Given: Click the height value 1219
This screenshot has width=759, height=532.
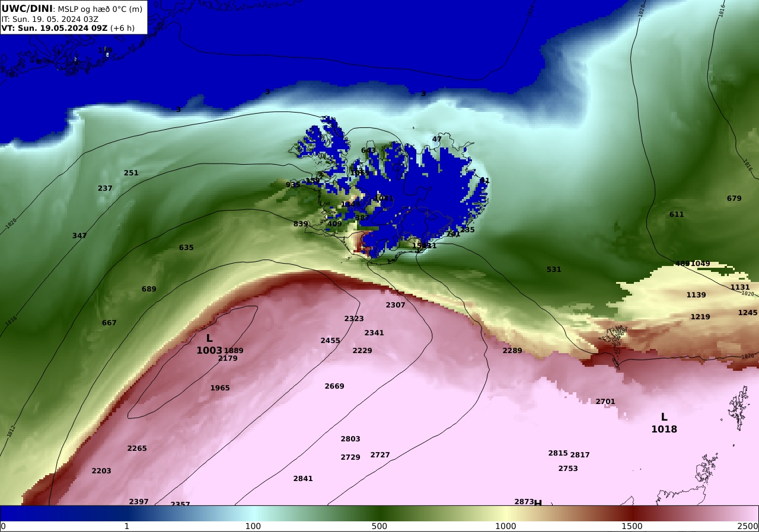Looking at the screenshot, I should (x=700, y=317).
